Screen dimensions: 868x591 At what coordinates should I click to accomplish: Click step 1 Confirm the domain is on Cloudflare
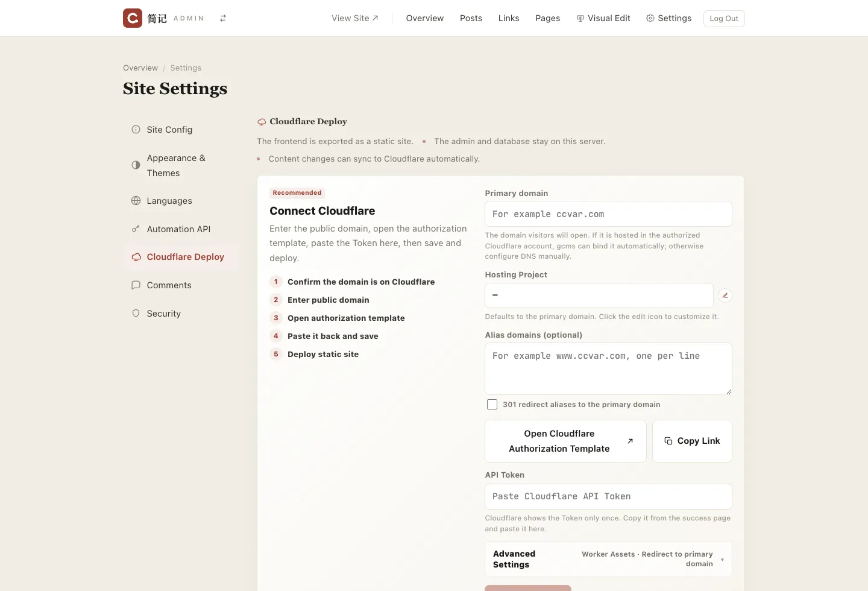353,282
